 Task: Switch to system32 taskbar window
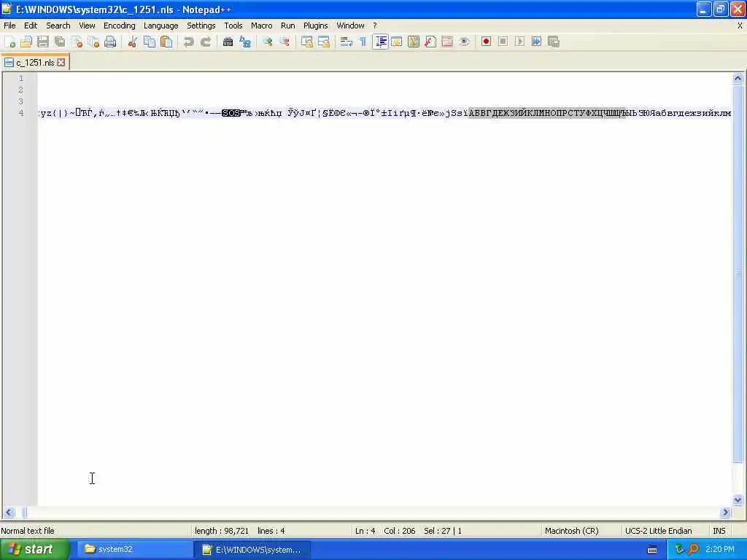tap(133, 550)
